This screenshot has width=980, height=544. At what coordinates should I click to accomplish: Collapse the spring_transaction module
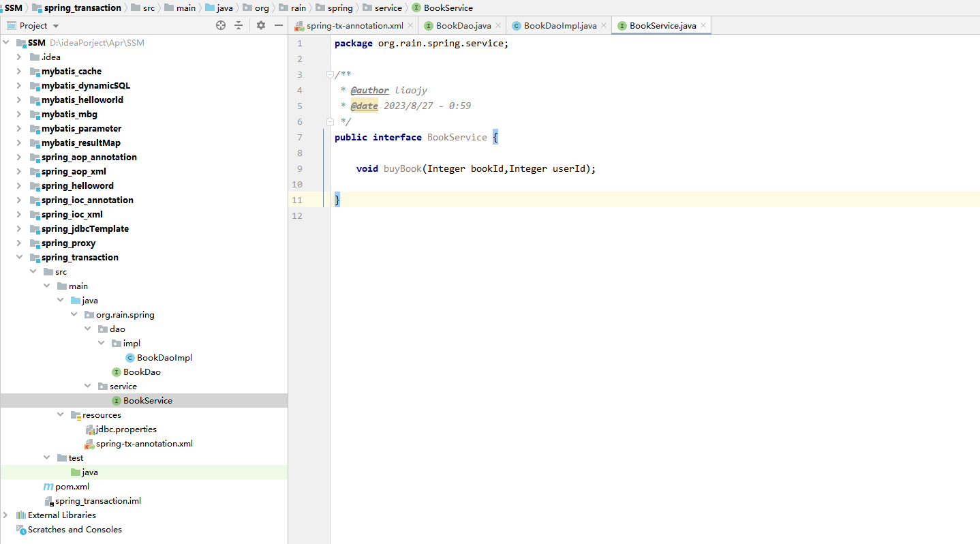click(x=20, y=258)
